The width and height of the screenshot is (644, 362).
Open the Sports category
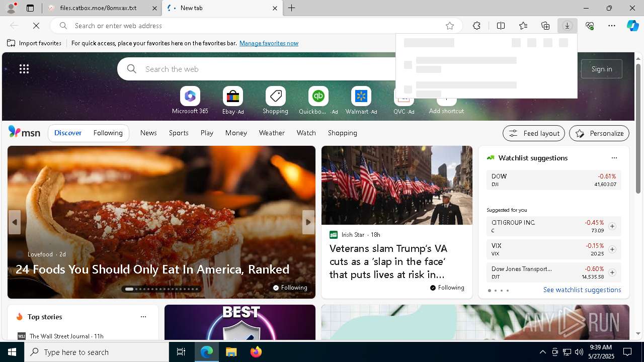[x=179, y=133]
